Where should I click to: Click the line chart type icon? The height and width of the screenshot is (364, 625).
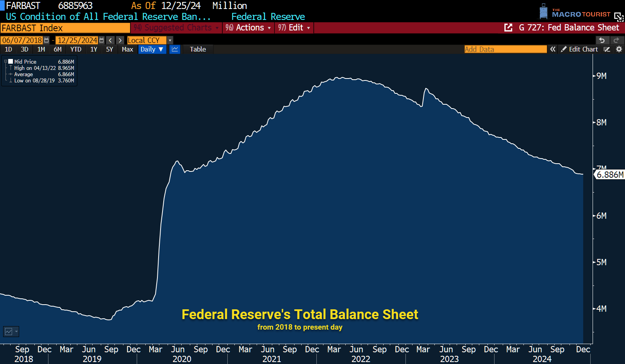(x=175, y=49)
